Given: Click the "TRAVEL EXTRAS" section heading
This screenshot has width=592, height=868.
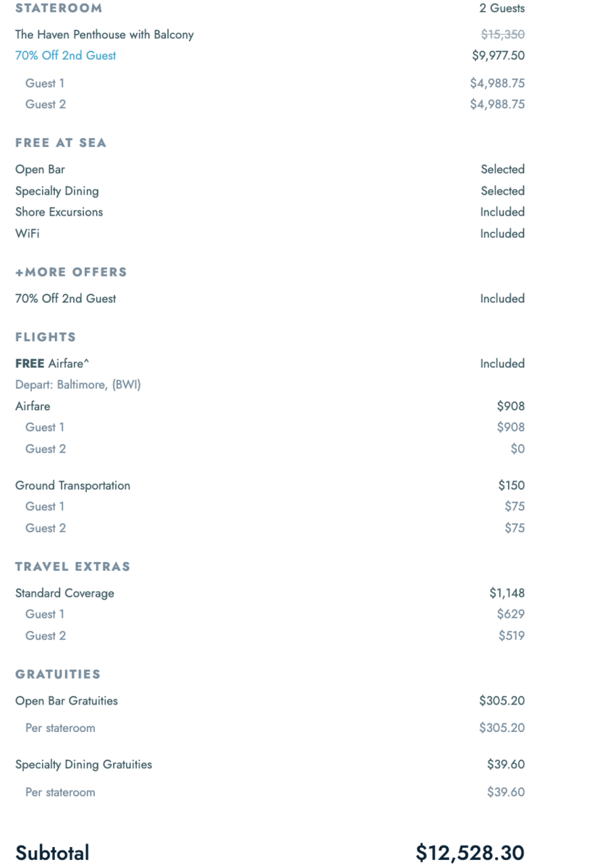Looking at the screenshot, I should (72, 566).
